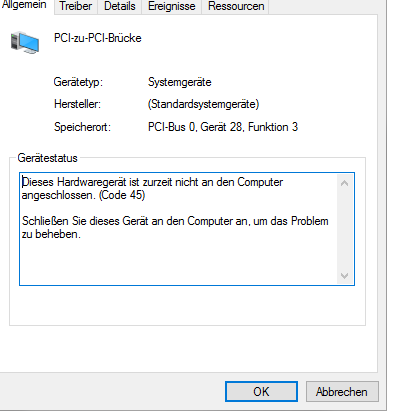
Task: Click the Systemgeräte value text
Action: tap(180, 82)
